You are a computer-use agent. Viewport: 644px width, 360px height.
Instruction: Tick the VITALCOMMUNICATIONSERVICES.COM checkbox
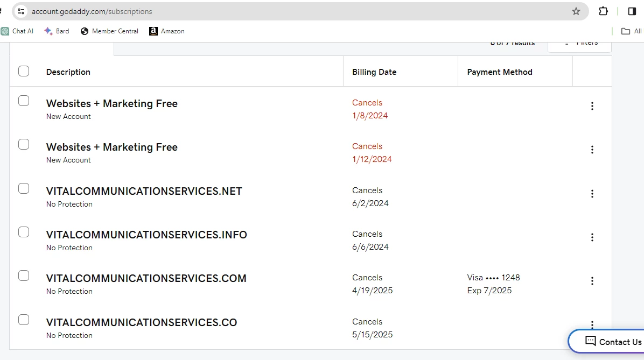tap(24, 276)
